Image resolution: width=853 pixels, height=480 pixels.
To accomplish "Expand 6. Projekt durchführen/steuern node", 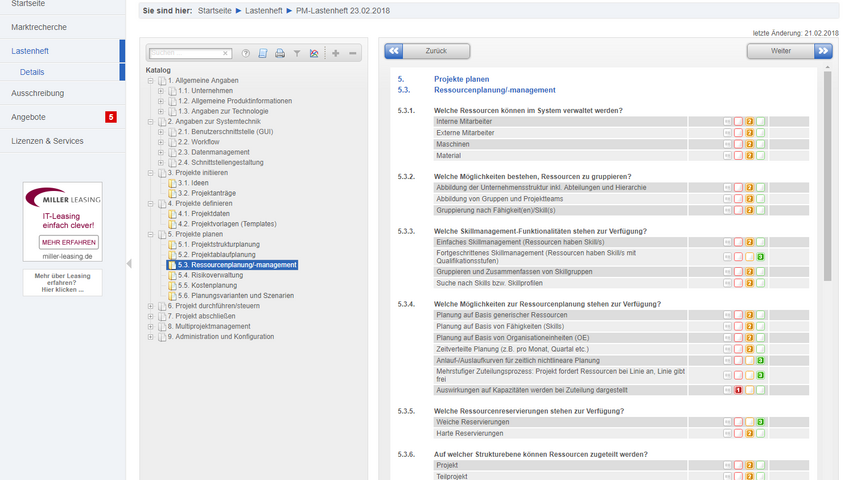I will click(150, 306).
